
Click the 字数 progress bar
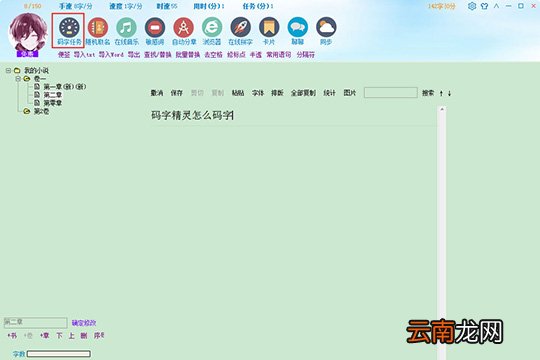tap(59, 354)
